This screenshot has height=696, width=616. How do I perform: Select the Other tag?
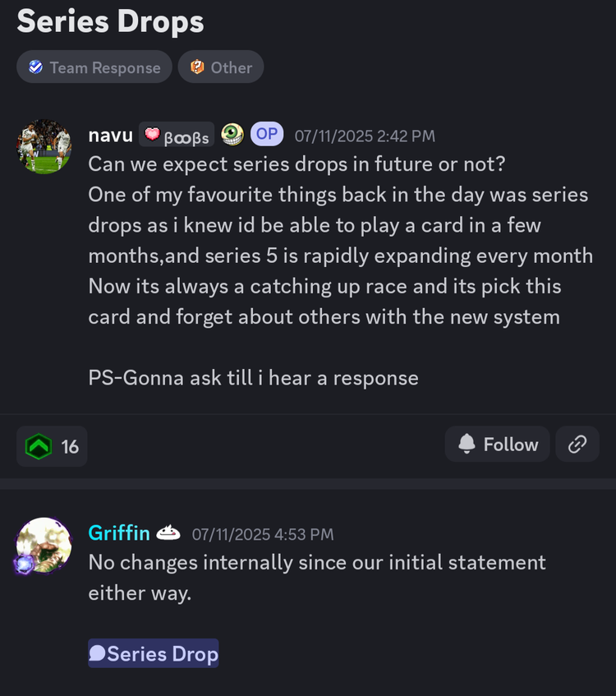point(221,67)
